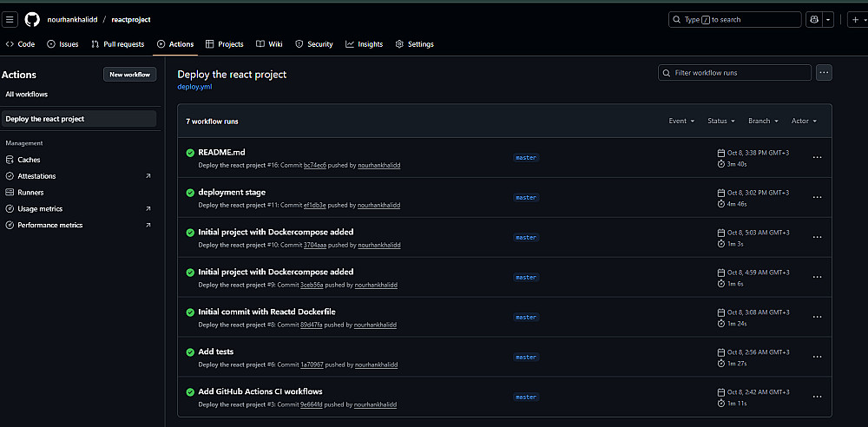The width and height of the screenshot is (868, 427).
Task: Switch to the Insights tab
Action: coord(365,44)
